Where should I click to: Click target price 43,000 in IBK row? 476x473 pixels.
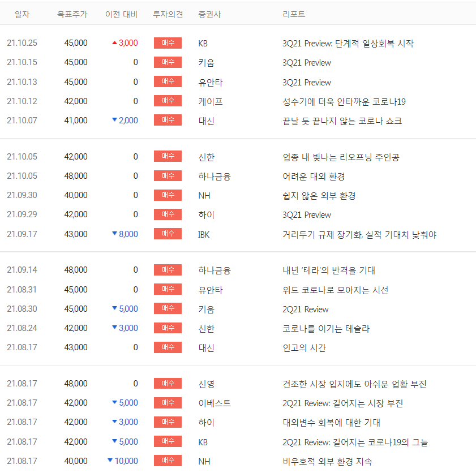[76, 234]
